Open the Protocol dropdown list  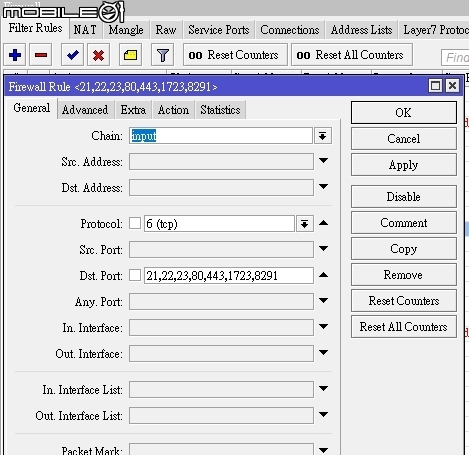[304, 223]
